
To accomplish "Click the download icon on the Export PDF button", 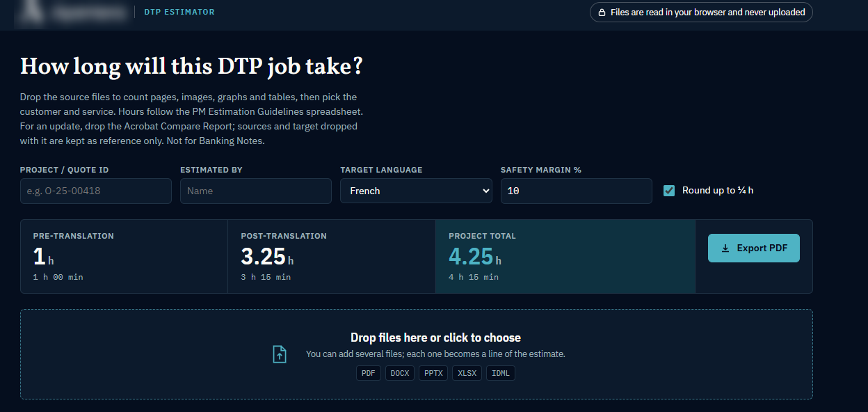I will pos(725,248).
